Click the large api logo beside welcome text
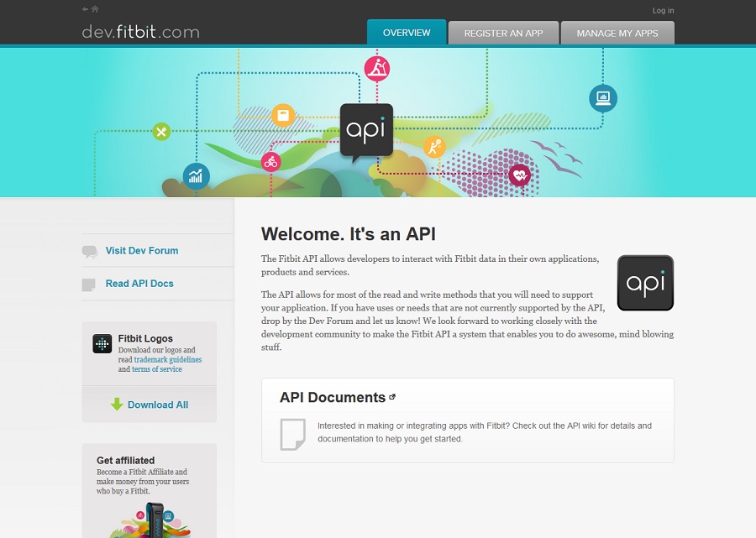The image size is (756, 538). pyautogui.click(x=645, y=284)
